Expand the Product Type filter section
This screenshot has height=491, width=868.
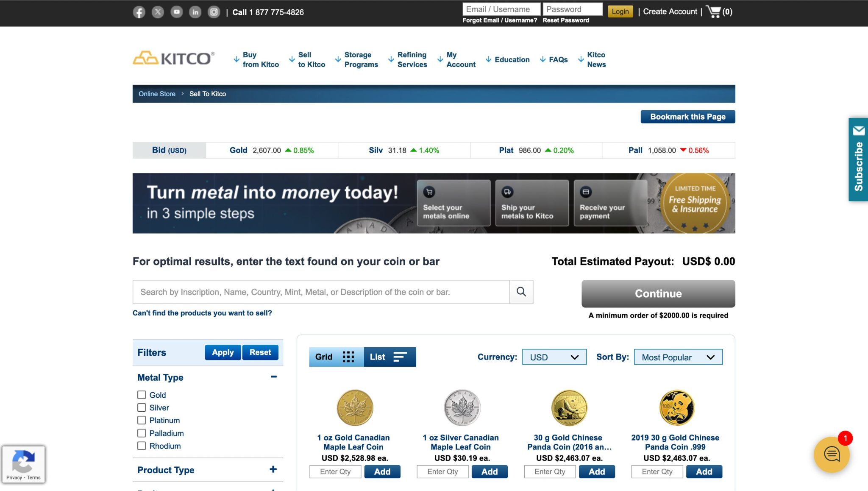coord(274,470)
